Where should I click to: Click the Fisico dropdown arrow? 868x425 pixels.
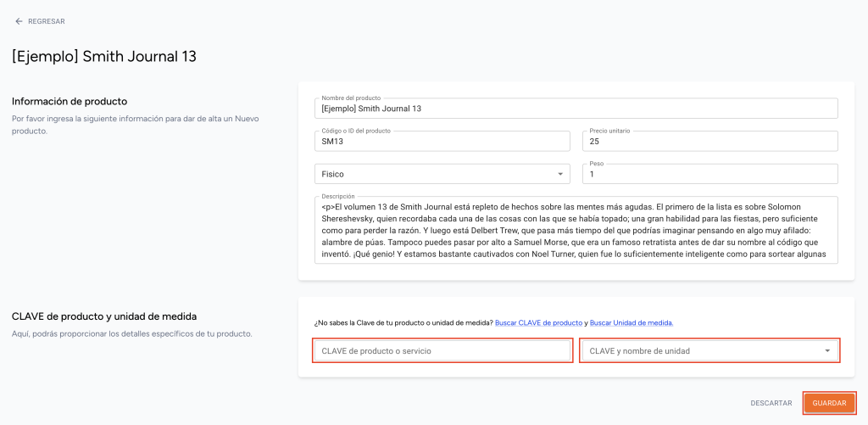[559, 175]
